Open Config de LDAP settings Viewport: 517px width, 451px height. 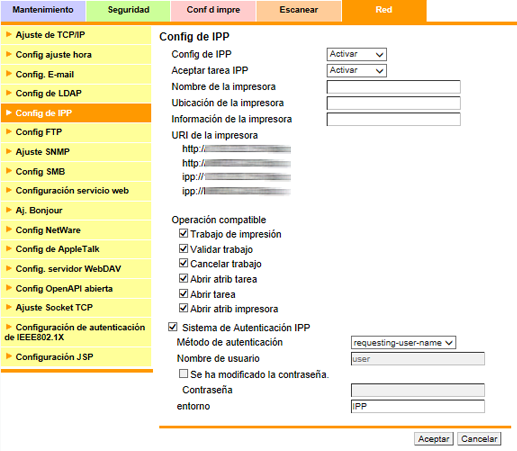click(76, 93)
